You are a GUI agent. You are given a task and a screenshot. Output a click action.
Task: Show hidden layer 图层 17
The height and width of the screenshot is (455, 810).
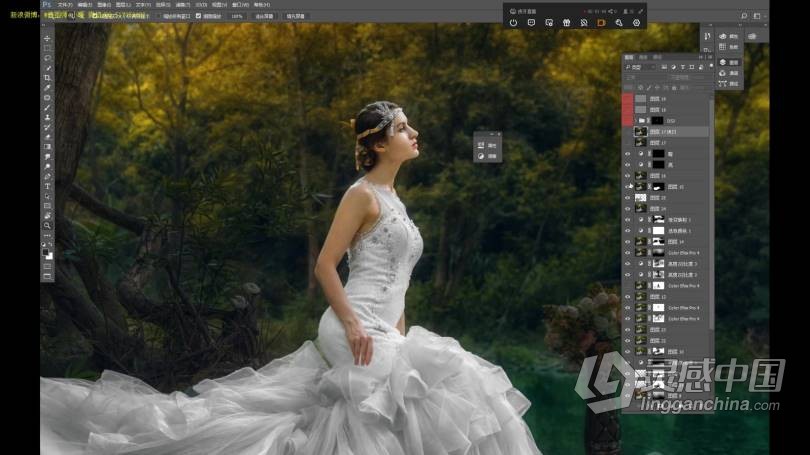click(628, 143)
